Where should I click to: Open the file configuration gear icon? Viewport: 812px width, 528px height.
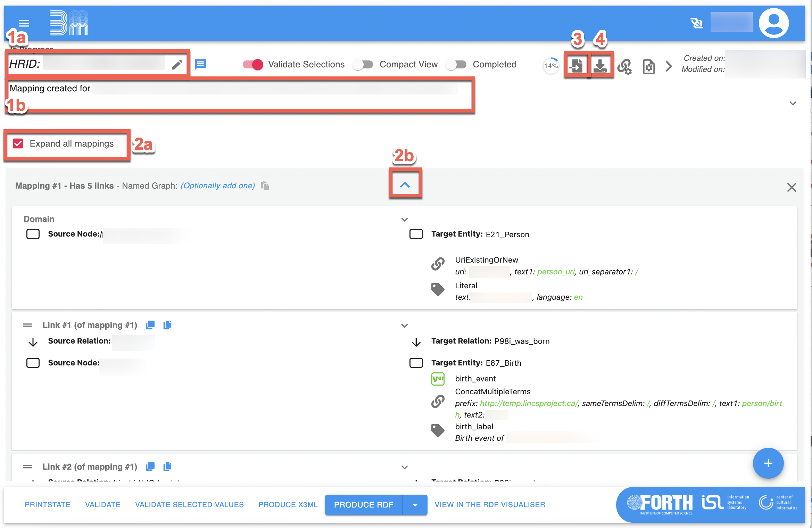648,66
